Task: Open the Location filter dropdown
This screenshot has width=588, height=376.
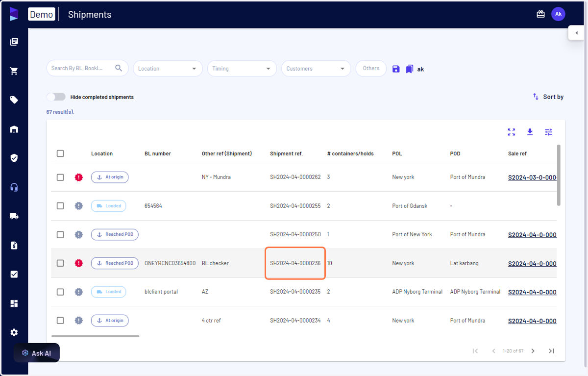Action: tap(168, 69)
